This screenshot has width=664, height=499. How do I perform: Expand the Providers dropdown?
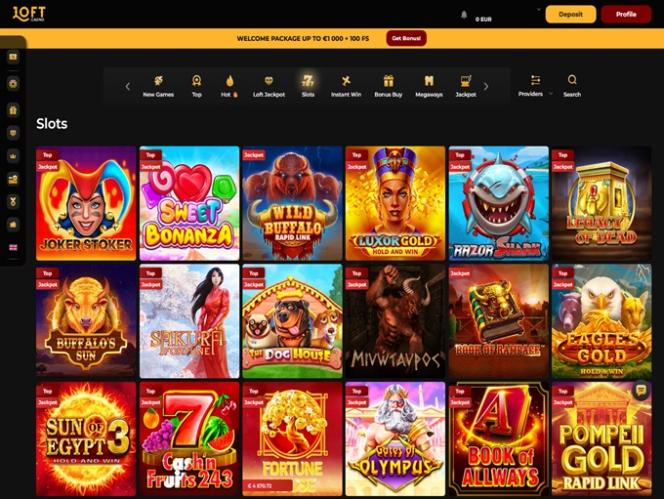[535, 86]
